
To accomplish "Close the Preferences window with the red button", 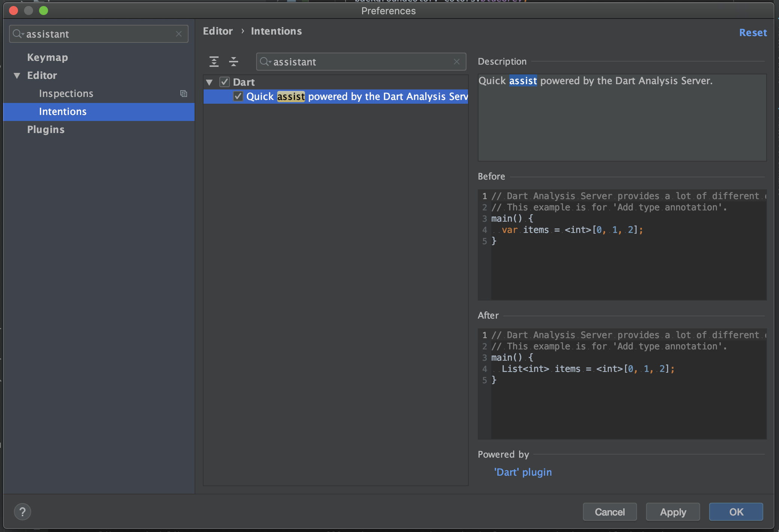I will (x=14, y=11).
